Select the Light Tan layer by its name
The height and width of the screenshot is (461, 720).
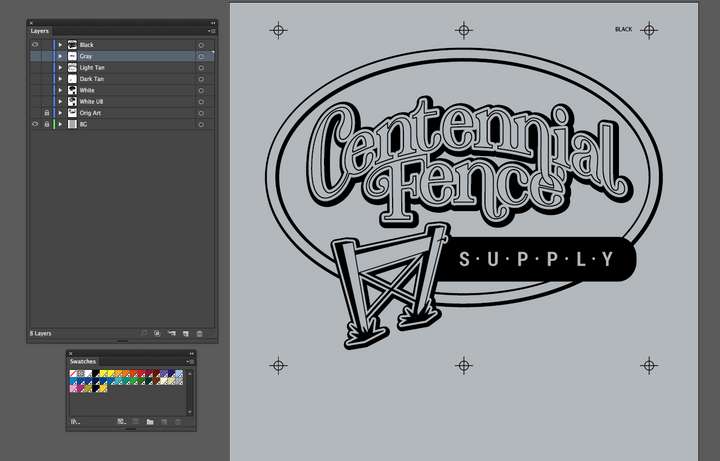92,67
